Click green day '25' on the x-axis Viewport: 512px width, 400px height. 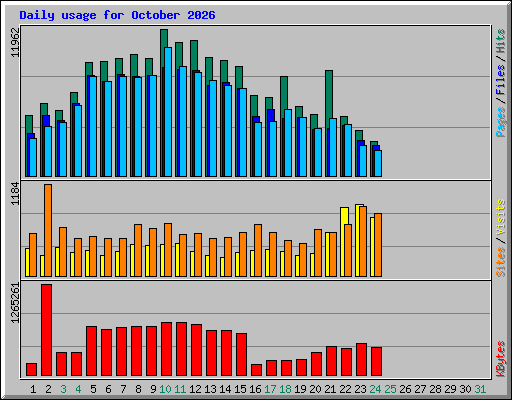point(390,389)
